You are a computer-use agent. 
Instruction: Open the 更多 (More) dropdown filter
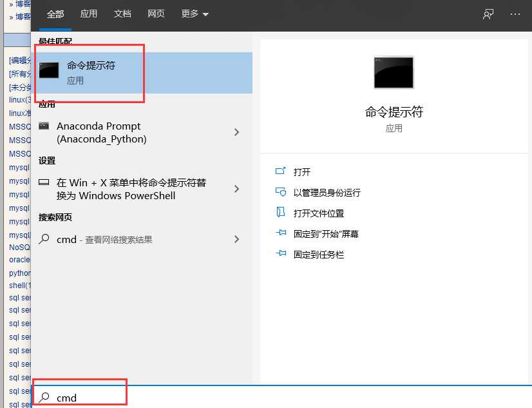coord(195,14)
